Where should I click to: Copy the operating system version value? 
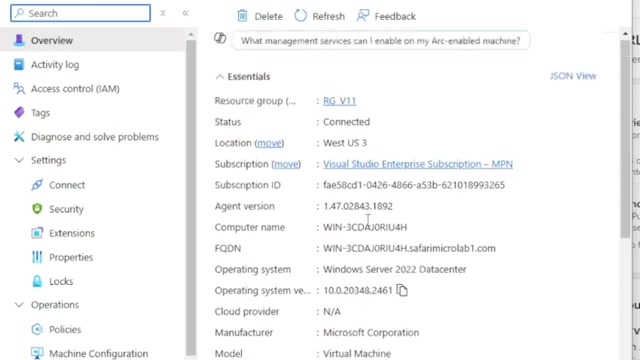[402, 290]
